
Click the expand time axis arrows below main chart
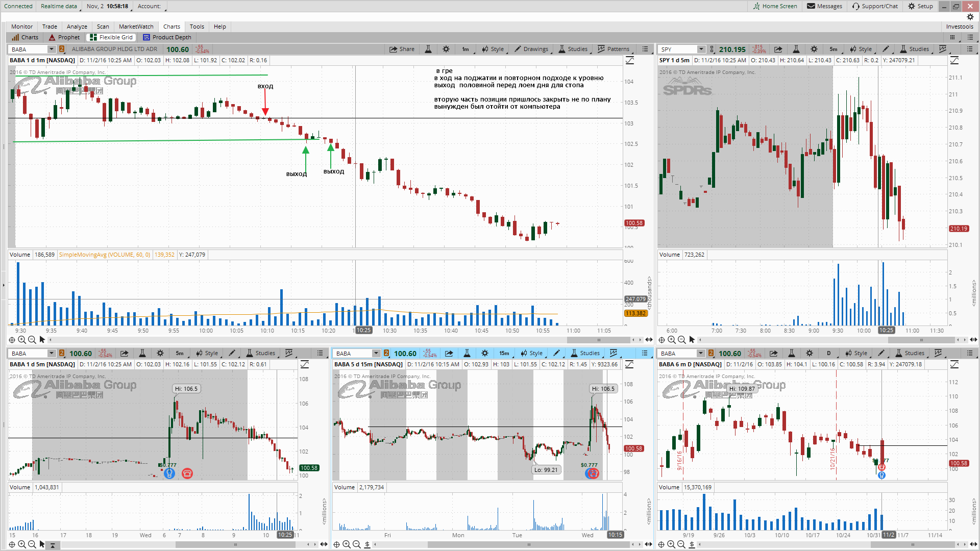pyautogui.click(x=649, y=339)
